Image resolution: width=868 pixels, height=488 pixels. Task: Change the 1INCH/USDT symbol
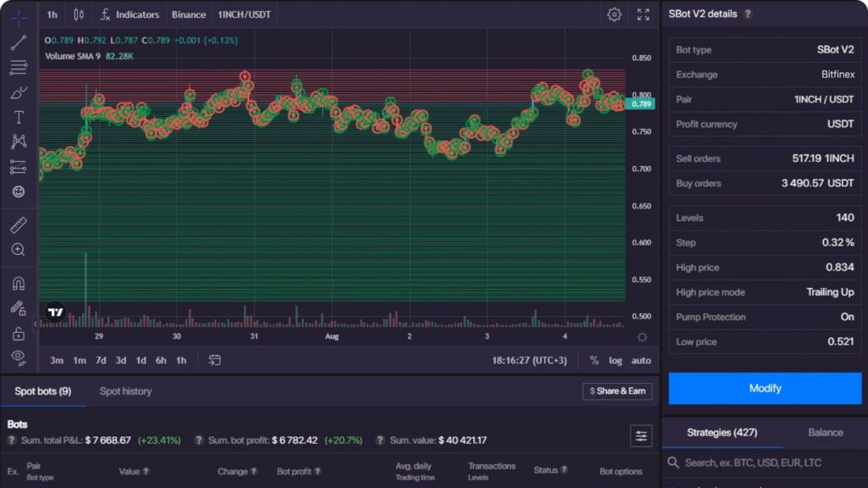(x=244, y=14)
